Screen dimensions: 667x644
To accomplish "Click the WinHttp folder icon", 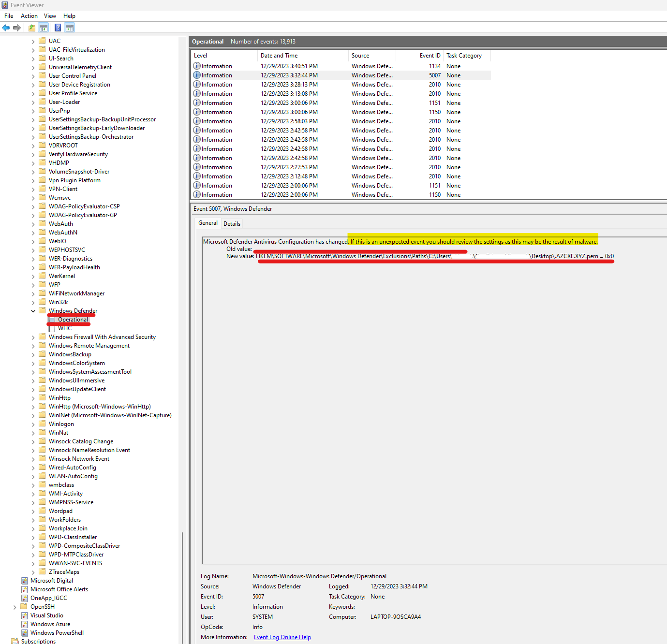I will (43, 397).
